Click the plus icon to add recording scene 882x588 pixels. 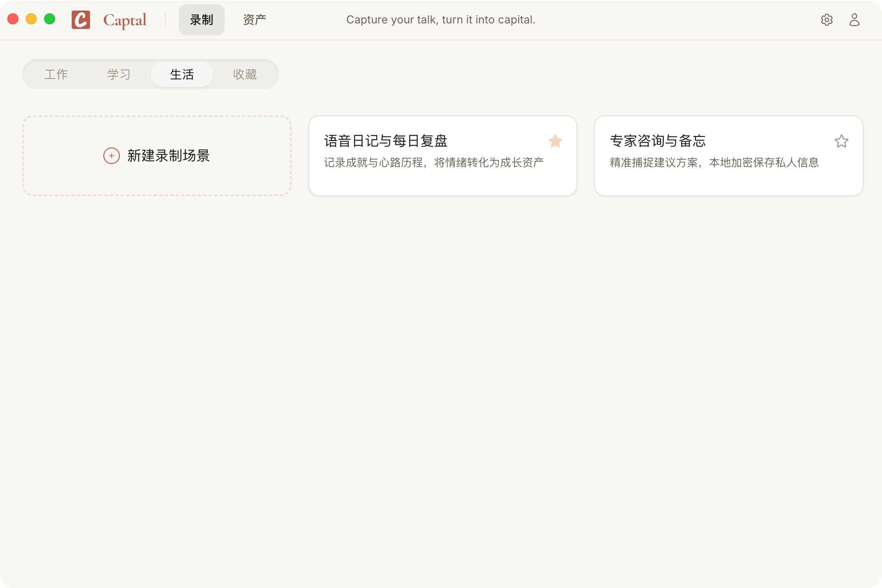tap(111, 156)
